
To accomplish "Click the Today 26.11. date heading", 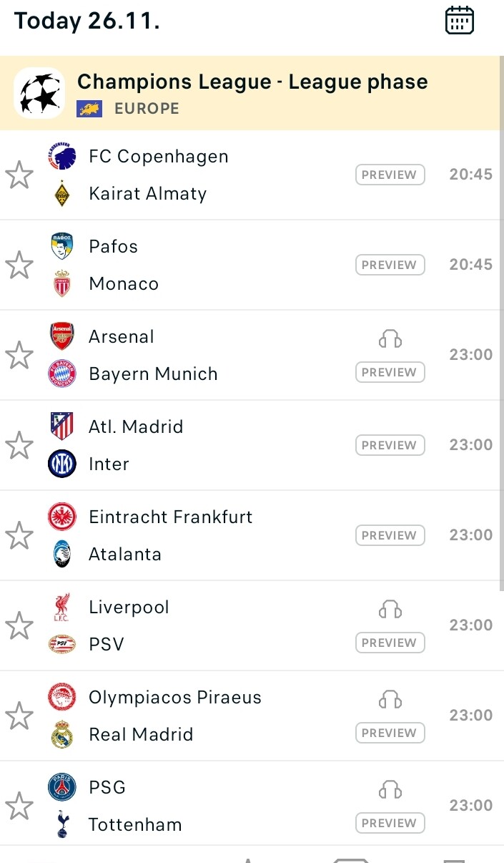I will point(87,21).
